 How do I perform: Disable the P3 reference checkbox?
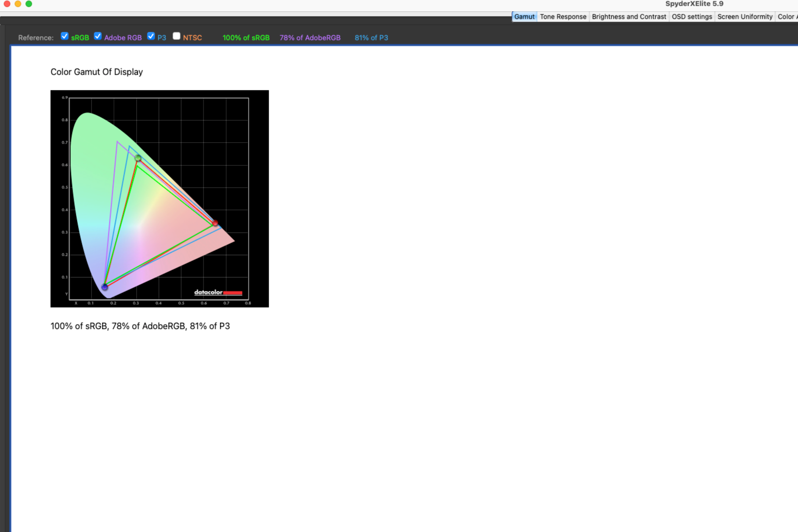click(151, 36)
